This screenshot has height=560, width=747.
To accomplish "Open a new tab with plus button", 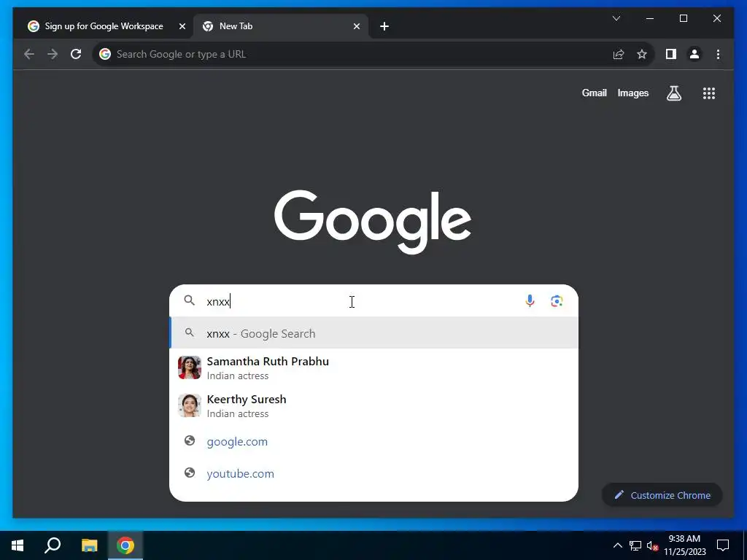I will tap(384, 26).
